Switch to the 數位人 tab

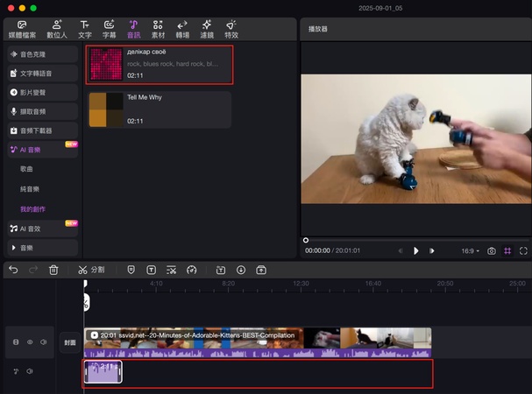(x=57, y=30)
